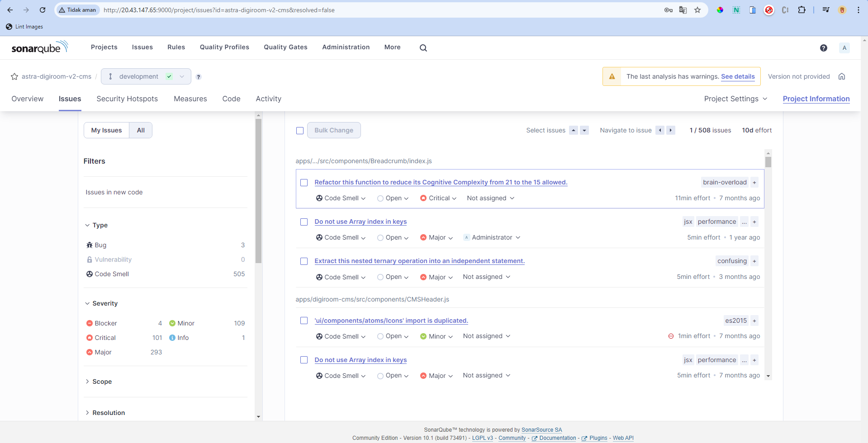This screenshot has height=443, width=868.
Task: Switch to My Issues toggle
Action: 106,130
